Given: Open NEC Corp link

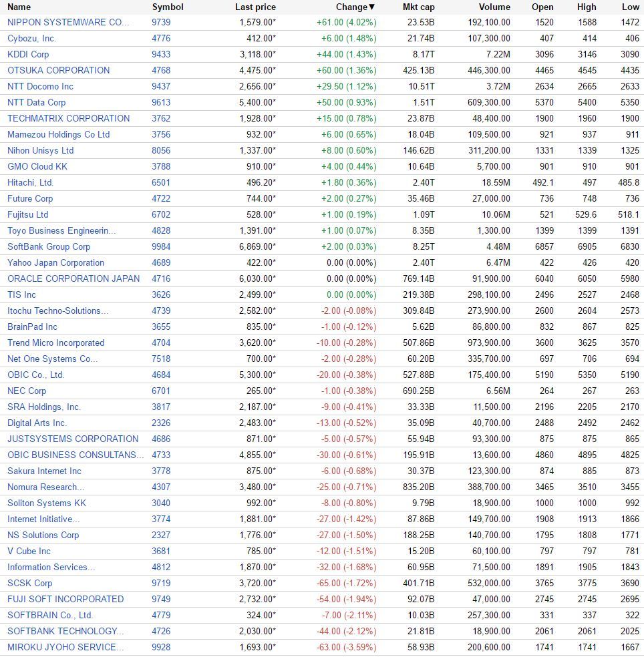Looking at the screenshot, I should coord(27,391).
